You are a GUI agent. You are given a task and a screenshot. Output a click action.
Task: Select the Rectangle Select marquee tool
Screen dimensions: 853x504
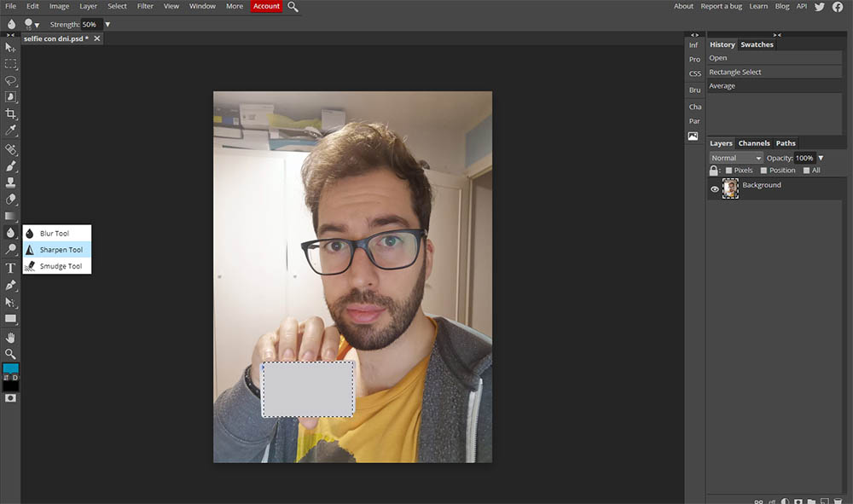point(11,64)
